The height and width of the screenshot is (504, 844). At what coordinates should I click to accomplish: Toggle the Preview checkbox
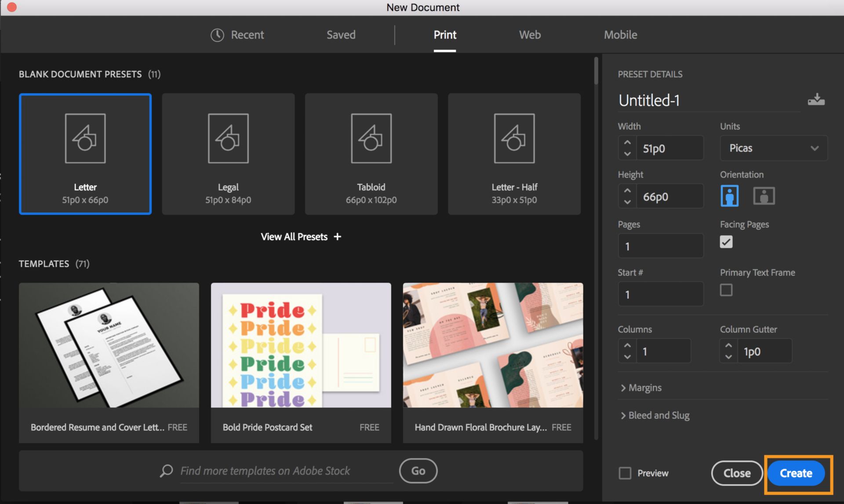pyautogui.click(x=626, y=473)
